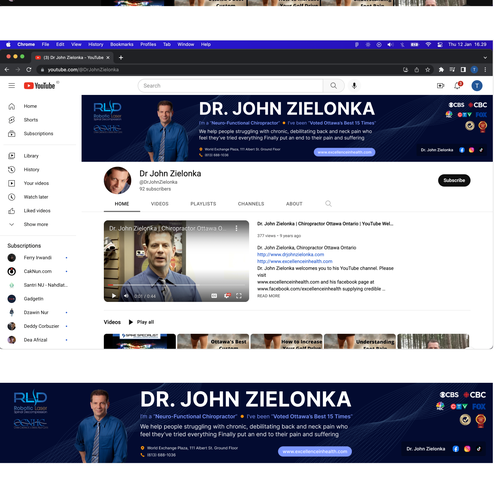Expand Chrome tab search chevron
500x500 pixels.
pos(485,57)
